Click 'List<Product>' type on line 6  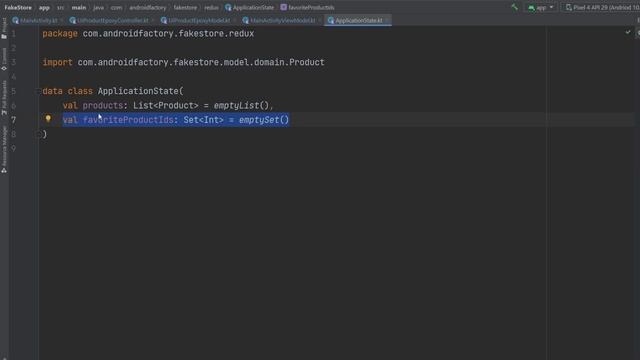[166, 106]
